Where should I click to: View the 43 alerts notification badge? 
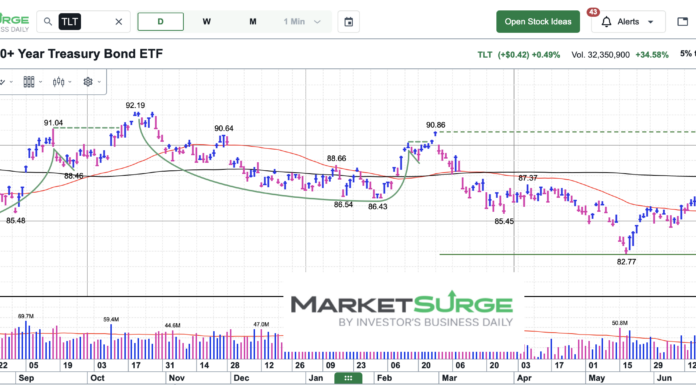pos(593,12)
